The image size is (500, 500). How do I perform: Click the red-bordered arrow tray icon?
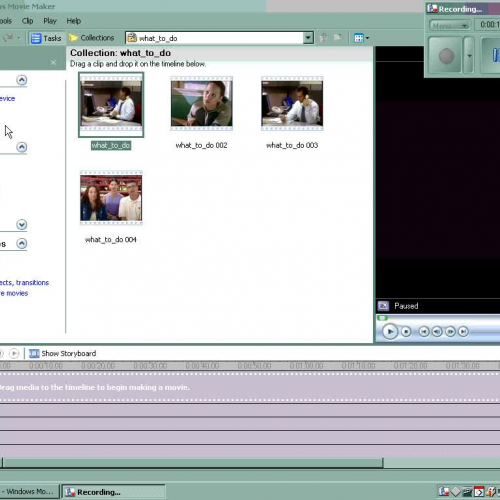click(x=479, y=491)
